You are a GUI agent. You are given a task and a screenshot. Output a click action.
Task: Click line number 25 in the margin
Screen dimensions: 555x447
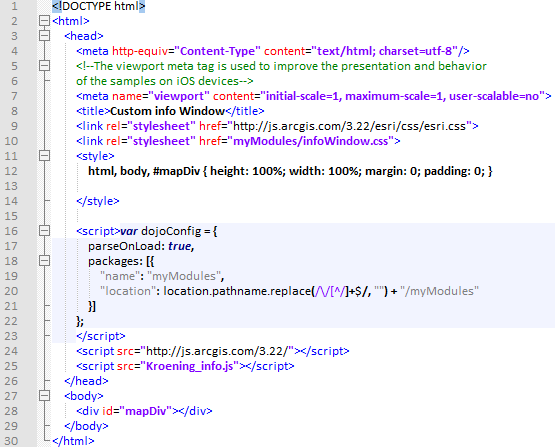pyautogui.click(x=11, y=366)
